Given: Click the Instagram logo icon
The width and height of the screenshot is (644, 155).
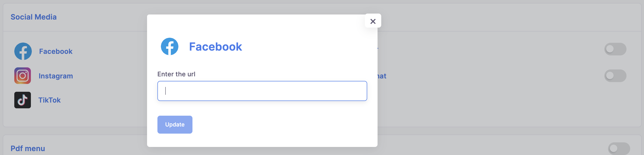Looking at the screenshot, I should 23,76.
